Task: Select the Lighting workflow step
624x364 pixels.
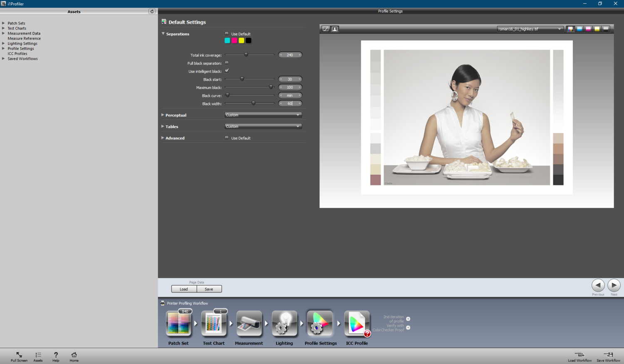Action: (x=284, y=324)
